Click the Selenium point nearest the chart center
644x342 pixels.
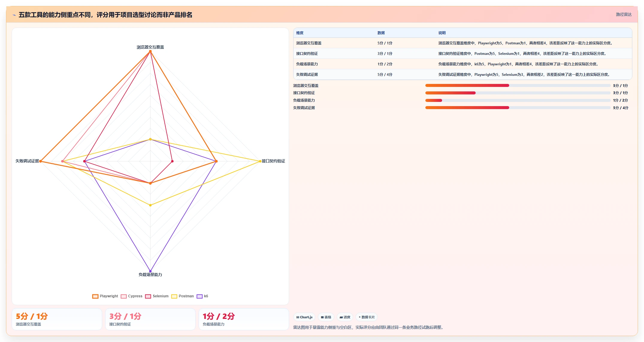pyautogui.click(x=172, y=161)
